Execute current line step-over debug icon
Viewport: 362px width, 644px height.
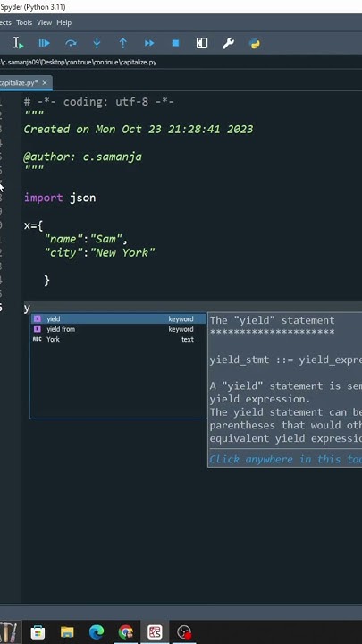[71, 43]
